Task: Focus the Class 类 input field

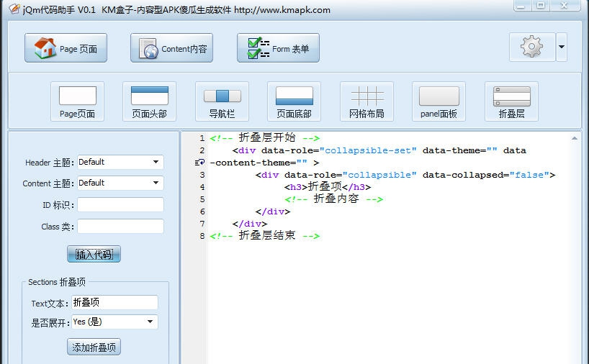Action: click(x=120, y=227)
